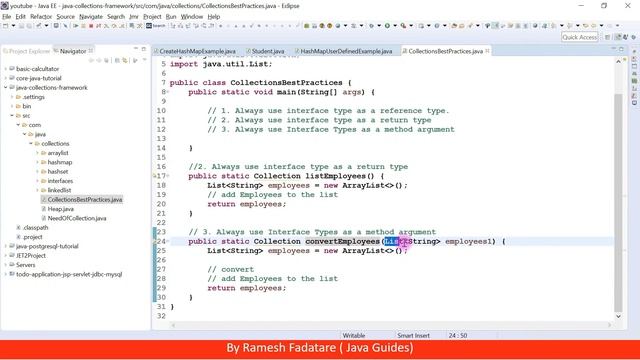The image size is (640, 360).
Task: Click Open Perspective icon near Quick Access
Action: pyautogui.click(x=607, y=37)
